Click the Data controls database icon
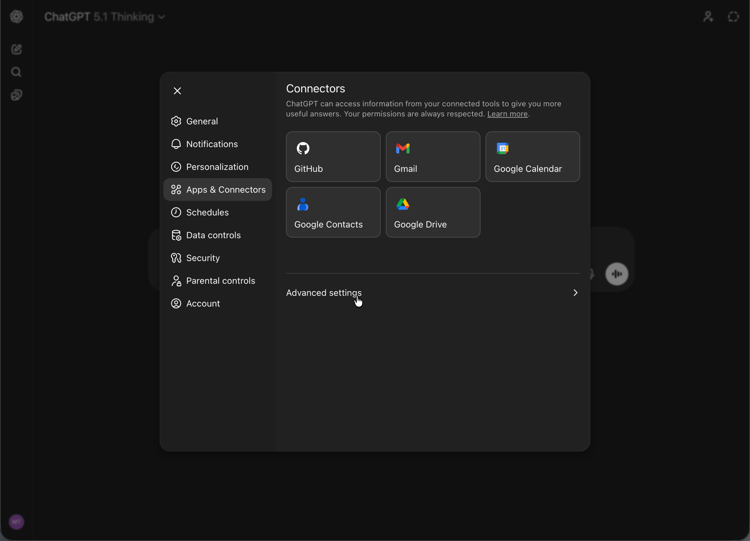Screen dimensions: 750x541 [x=176, y=235]
